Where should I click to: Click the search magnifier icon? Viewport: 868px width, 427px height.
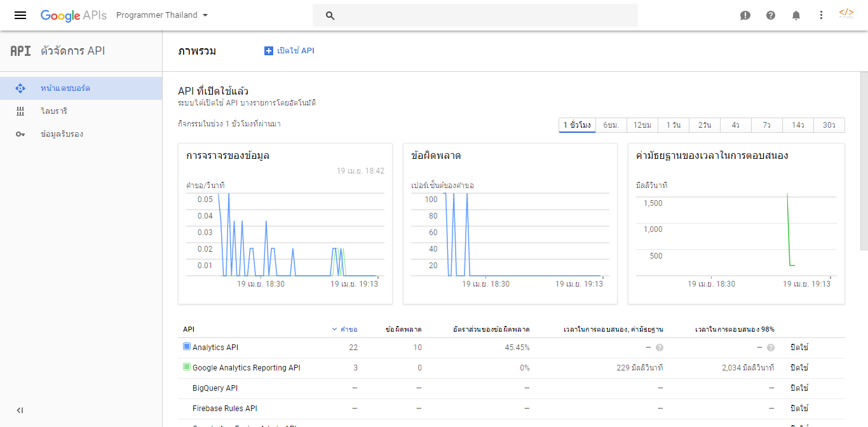point(330,16)
